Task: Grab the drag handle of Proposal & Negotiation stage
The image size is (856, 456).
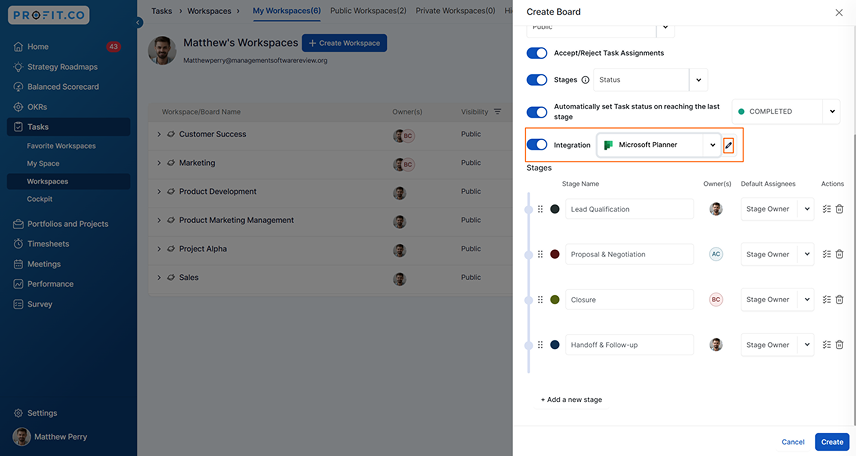Action: point(540,254)
